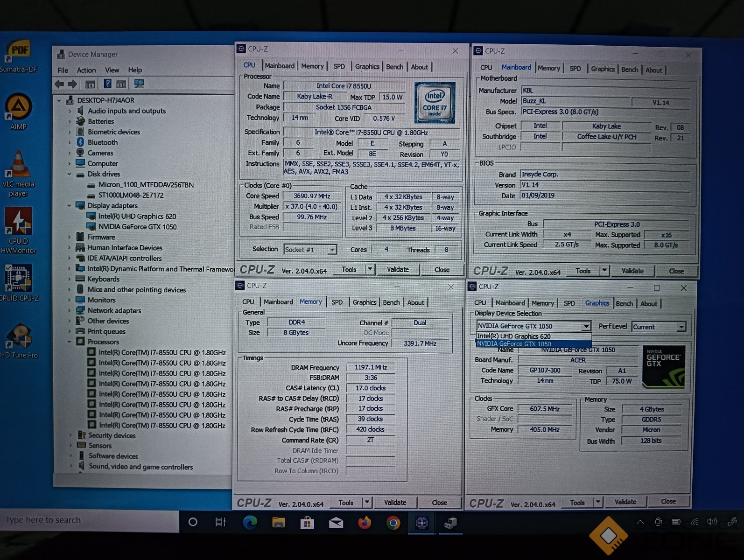Select ST1000LM048-2E7172 disk drive
Screen dimensions: 744x560
pos(131,196)
